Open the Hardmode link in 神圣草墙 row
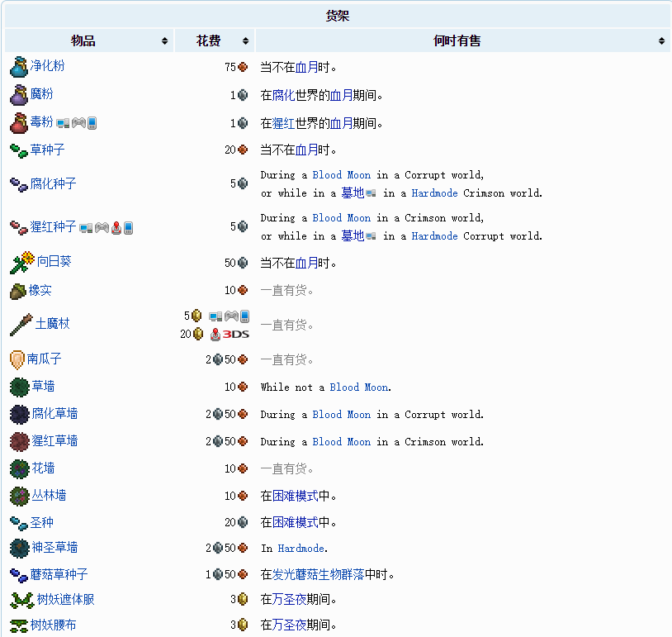This screenshot has width=672, height=637. pos(301,549)
